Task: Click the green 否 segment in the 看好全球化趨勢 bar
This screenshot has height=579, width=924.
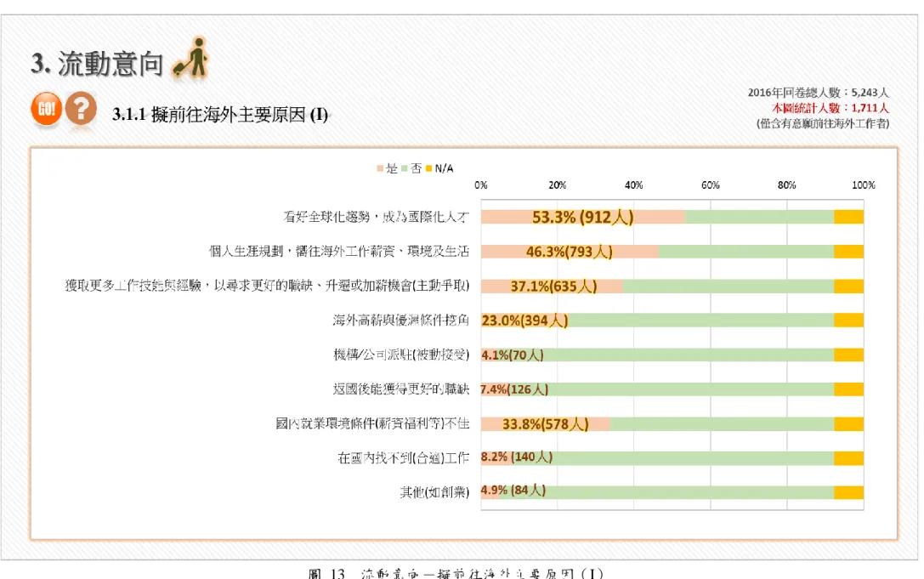Action: click(x=759, y=217)
